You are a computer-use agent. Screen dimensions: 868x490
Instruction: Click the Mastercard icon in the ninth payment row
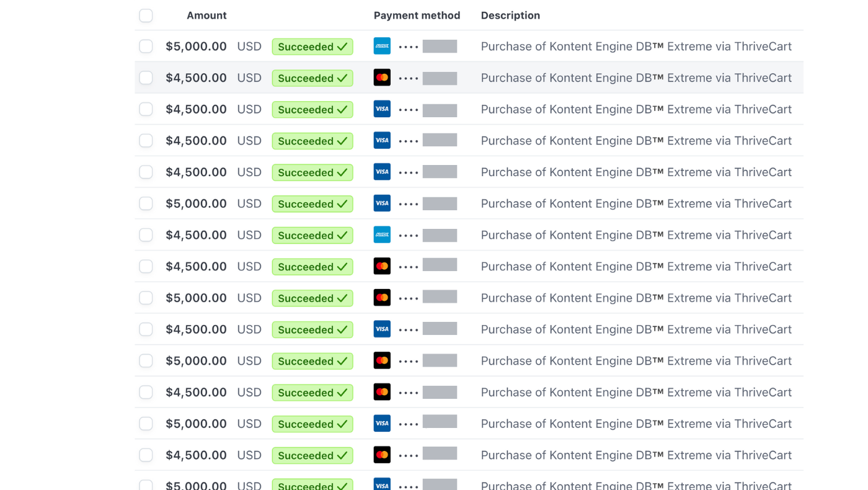pos(382,298)
